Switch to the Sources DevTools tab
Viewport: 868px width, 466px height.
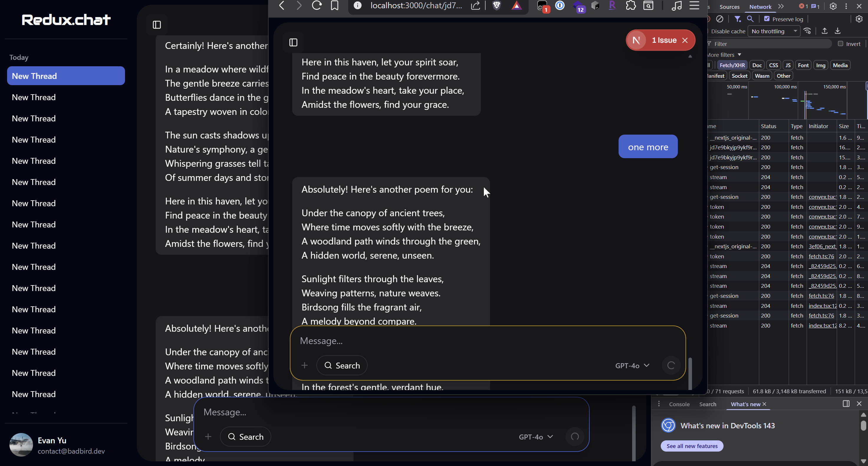click(729, 7)
